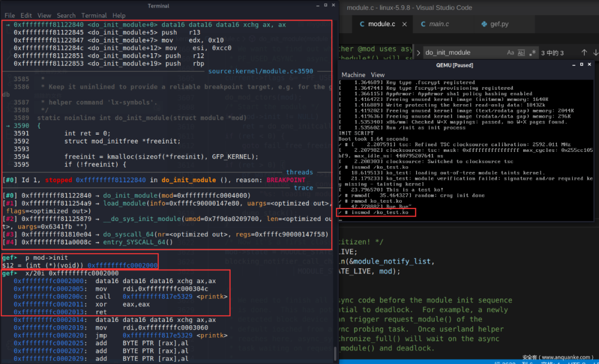Click the 'trace' section label

[x=304, y=188]
